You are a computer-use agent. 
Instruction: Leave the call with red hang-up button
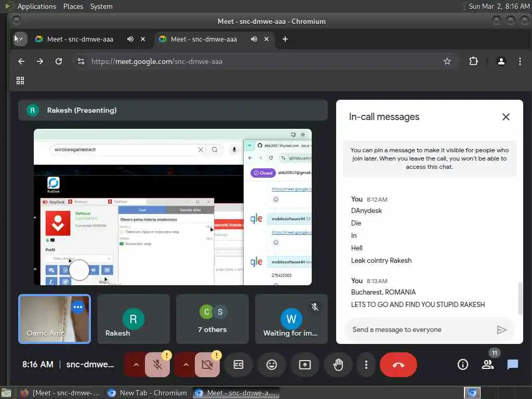(398, 365)
